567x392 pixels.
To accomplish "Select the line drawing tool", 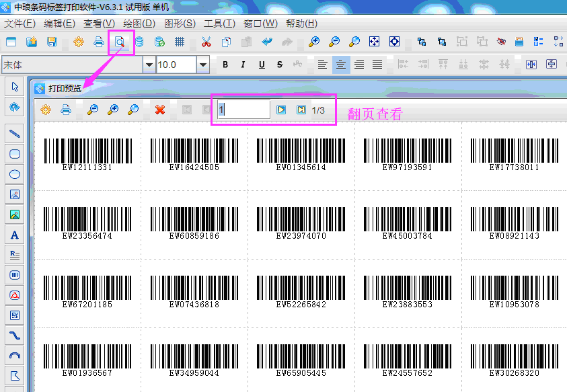I will [x=15, y=134].
